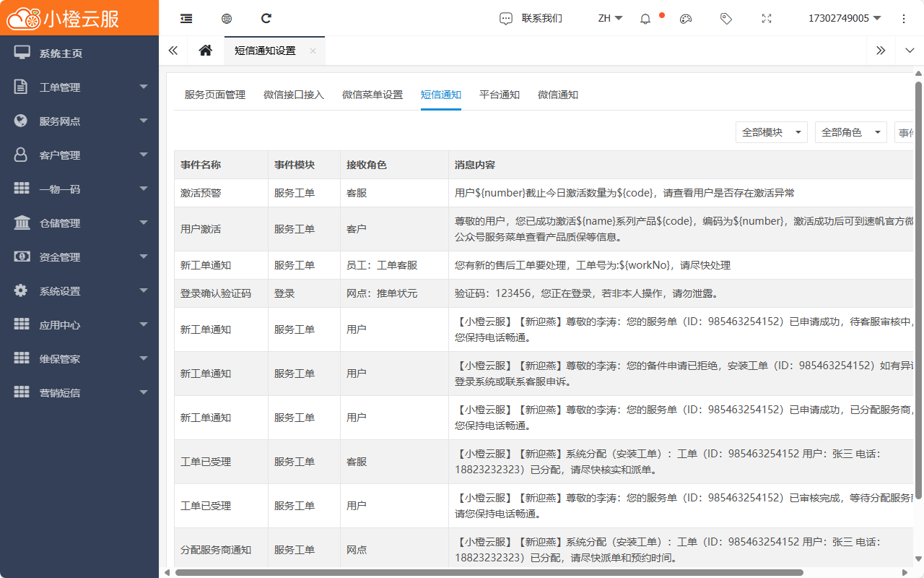924x578 pixels.
Task: Expand the 营销短信 menu arrow
Action: [144, 392]
